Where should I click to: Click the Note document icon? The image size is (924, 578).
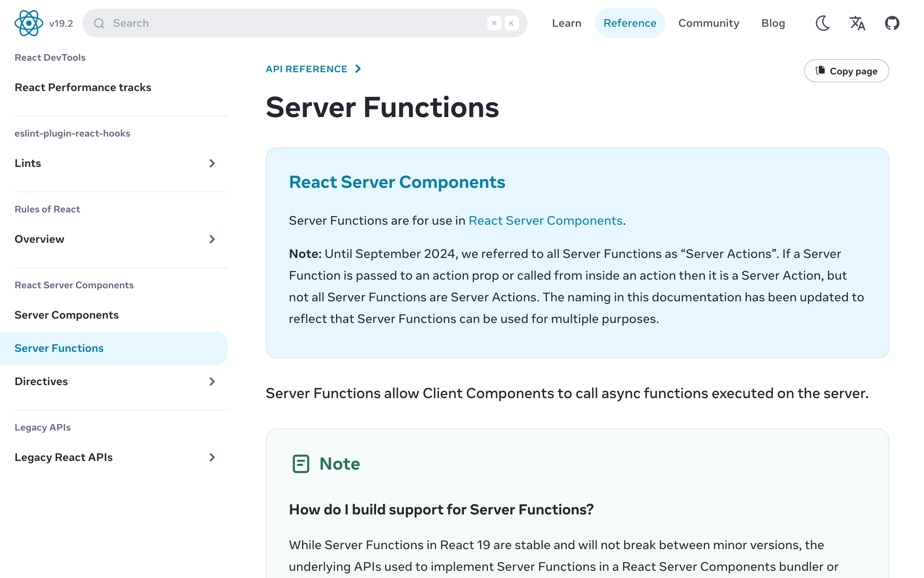301,464
